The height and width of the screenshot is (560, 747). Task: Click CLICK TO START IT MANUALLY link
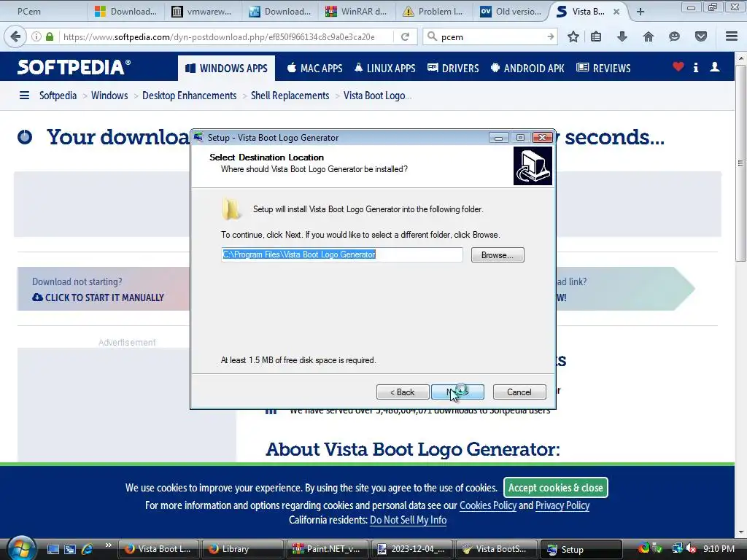tap(98, 297)
